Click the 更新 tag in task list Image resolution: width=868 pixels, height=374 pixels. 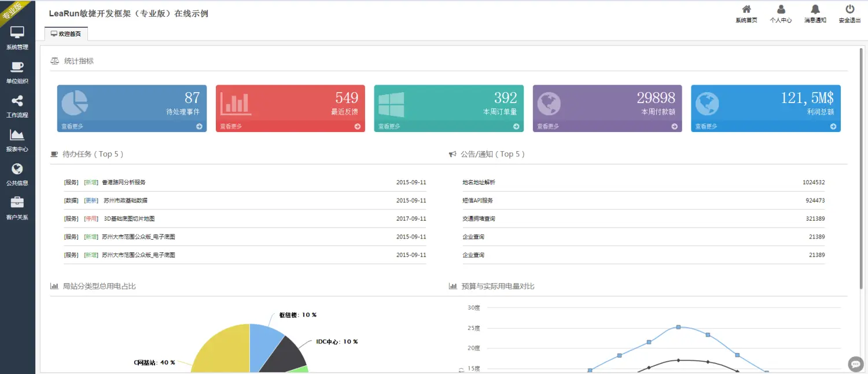click(x=91, y=200)
